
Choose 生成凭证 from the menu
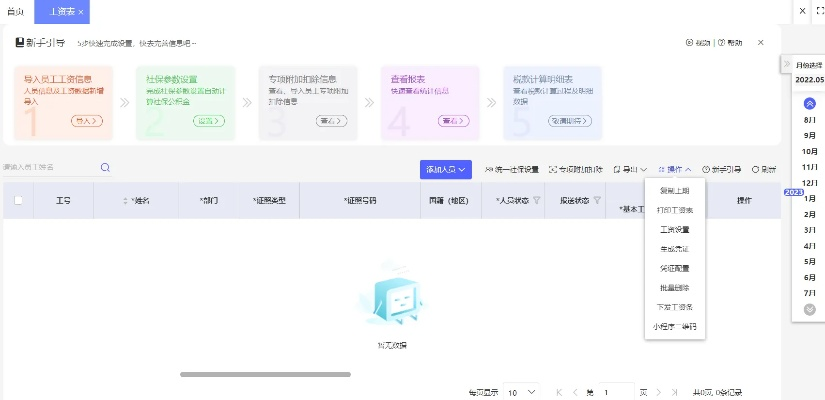pos(675,249)
